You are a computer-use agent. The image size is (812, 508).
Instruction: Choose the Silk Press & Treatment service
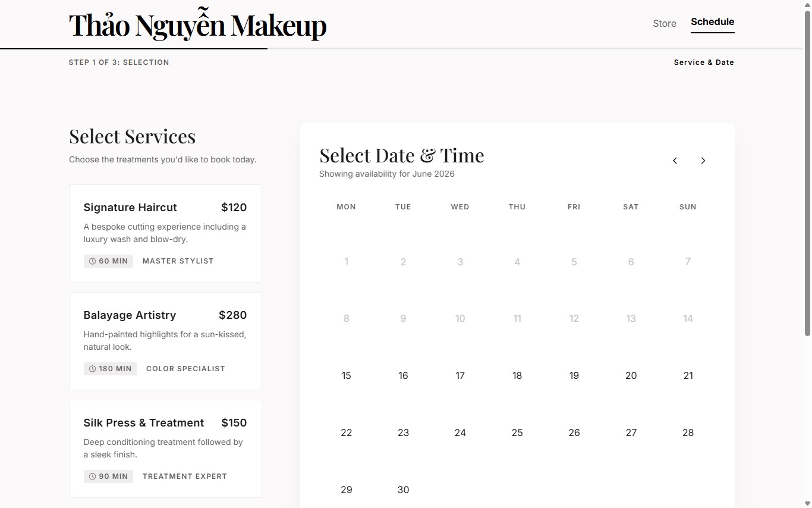coord(165,449)
